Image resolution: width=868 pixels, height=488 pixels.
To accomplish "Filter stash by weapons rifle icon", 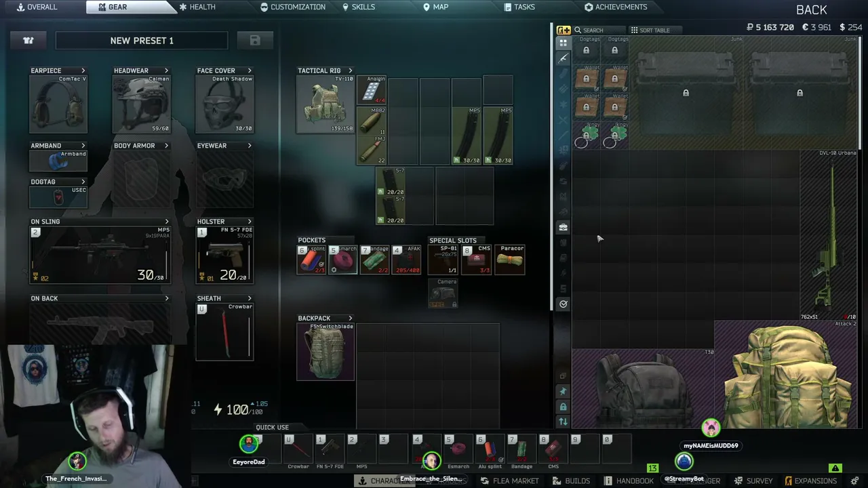I will tap(563, 58).
